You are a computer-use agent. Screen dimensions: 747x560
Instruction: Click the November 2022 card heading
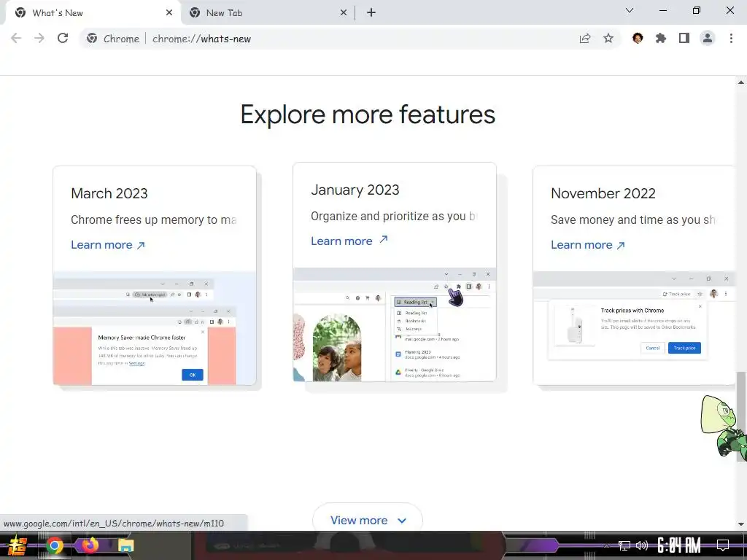point(603,193)
